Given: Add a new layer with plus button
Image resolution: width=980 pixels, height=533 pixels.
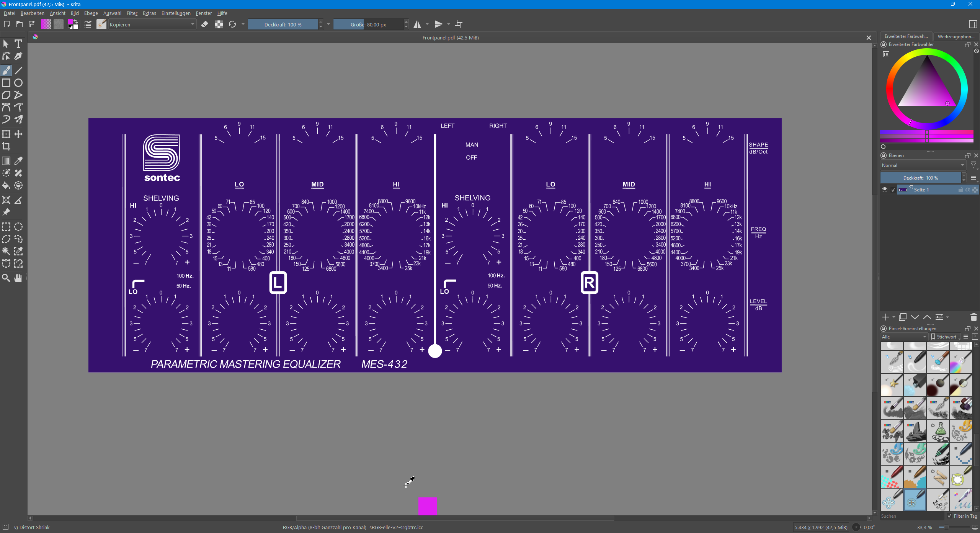Looking at the screenshot, I should [886, 317].
